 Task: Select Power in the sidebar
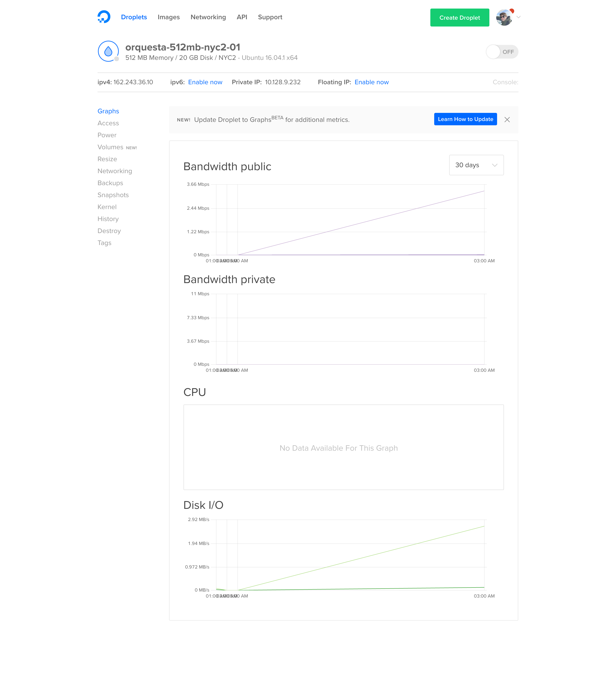coord(107,135)
